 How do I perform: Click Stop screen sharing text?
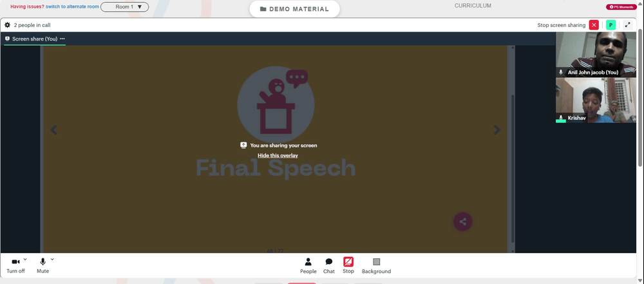(x=561, y=25)
